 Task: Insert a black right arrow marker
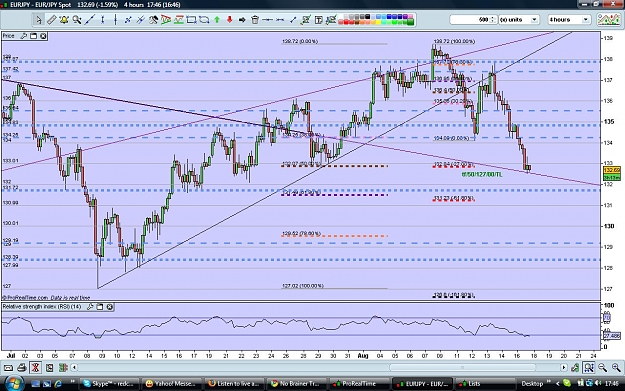[x=242, y=20]
